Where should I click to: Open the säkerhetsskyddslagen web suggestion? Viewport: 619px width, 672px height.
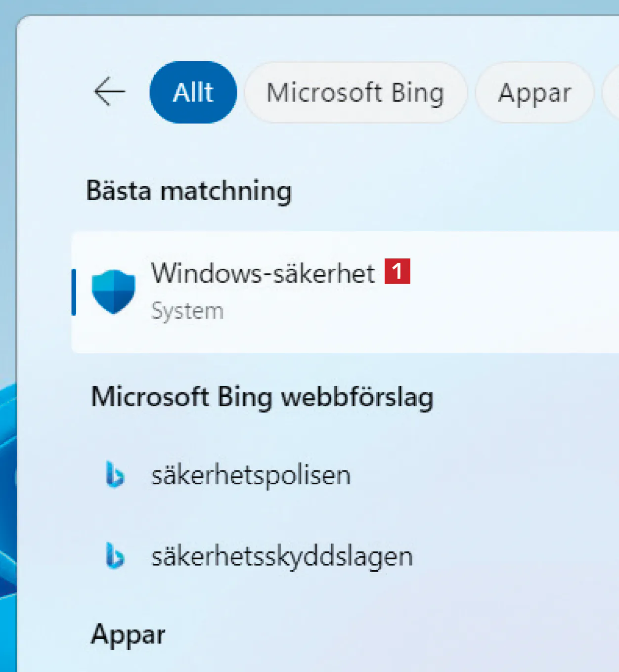[282, 557]
